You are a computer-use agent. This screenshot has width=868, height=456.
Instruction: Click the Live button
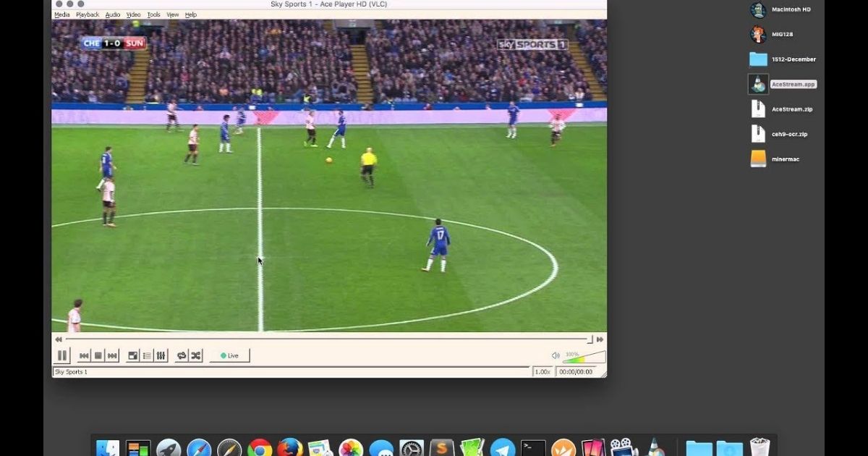[x=229, y=355]
